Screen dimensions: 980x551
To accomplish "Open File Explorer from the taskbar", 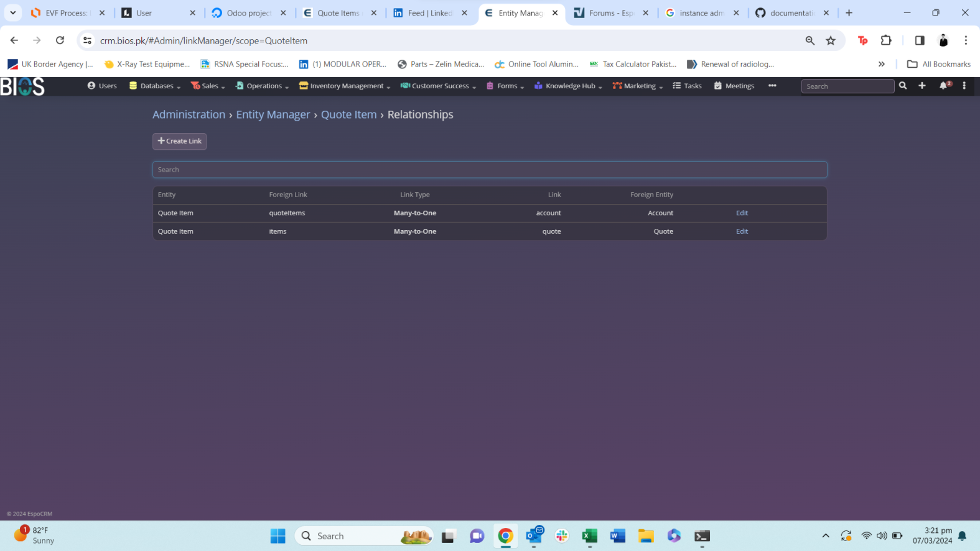I will click(x=646, y=536).
